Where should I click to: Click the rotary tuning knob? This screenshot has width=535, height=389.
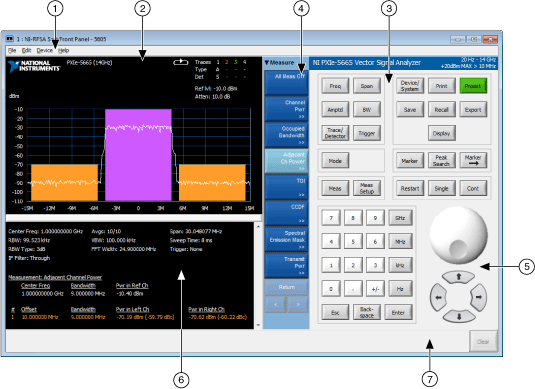coord(458,235)
